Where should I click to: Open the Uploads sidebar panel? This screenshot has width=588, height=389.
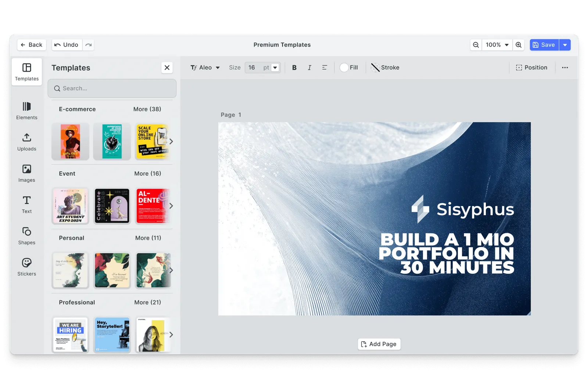pos(27,142)
